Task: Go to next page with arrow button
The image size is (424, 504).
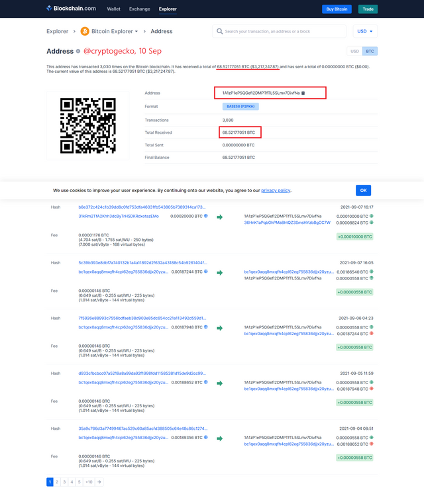Action: [x=99, y=482]
